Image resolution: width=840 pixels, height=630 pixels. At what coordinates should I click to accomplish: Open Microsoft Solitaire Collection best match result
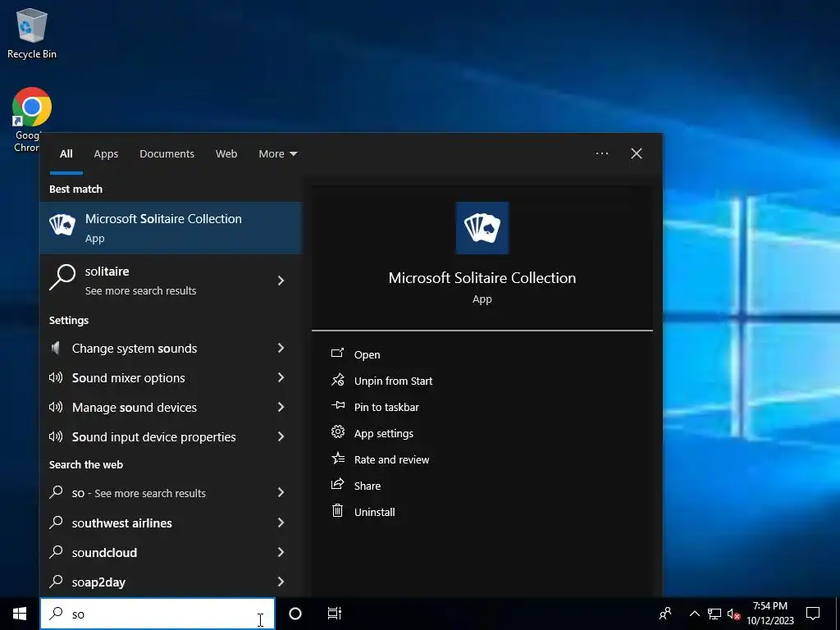(171, 228)
